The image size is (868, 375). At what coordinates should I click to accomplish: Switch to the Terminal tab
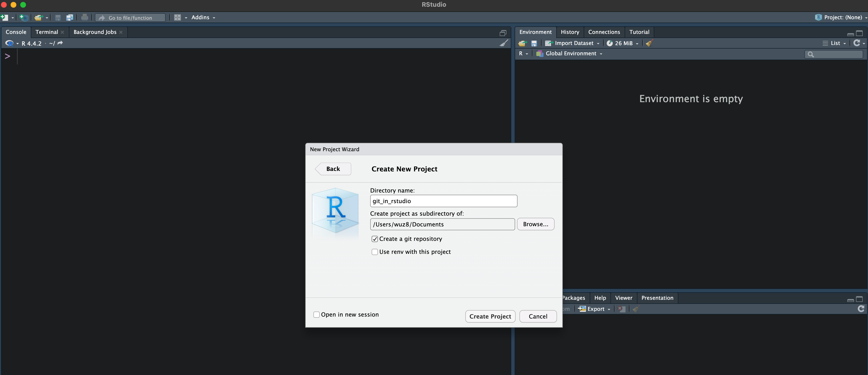click(46, 32)
